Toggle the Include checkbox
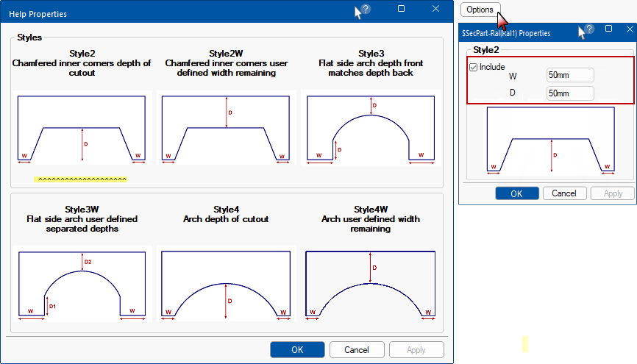 click(x=474, y=67)
